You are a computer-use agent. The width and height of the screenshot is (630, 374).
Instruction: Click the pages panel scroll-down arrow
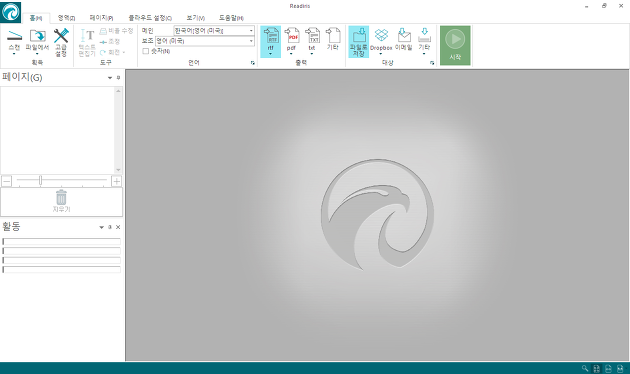pos(118,170)
